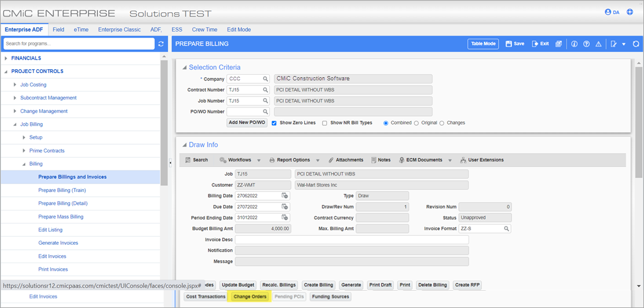Image resolution: width=644 pixels, height=308 pixels.
Task: Open the Company lookup magnifier
Action: coord(266,79)
